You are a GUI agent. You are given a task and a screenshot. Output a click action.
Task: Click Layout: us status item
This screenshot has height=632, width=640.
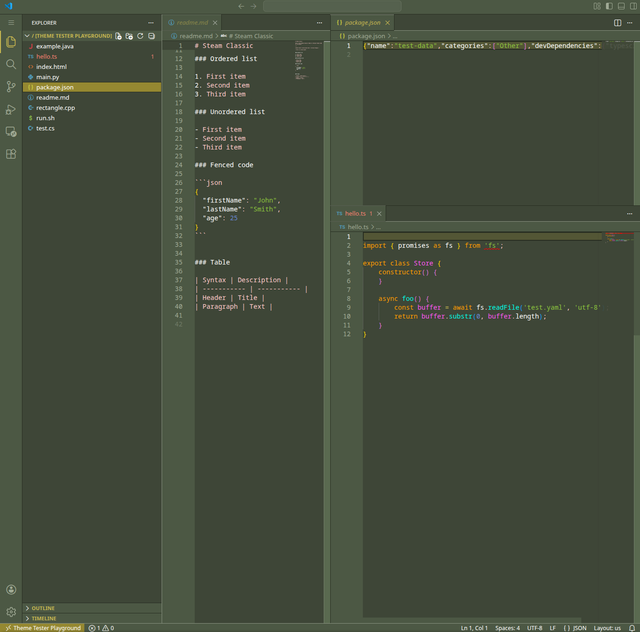pos(607,628)
